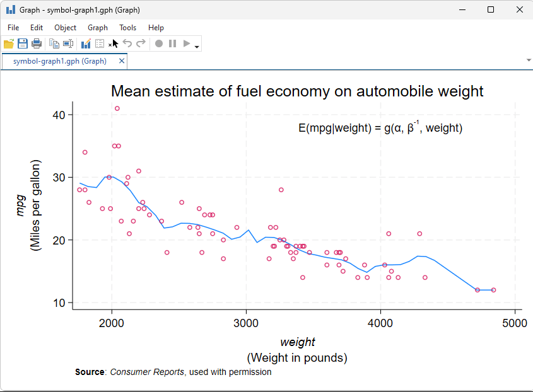Close the symbol-graph1.gph tab
Image resolution: width=533 pixels, height=392 pixels.
tap(122, 61)
